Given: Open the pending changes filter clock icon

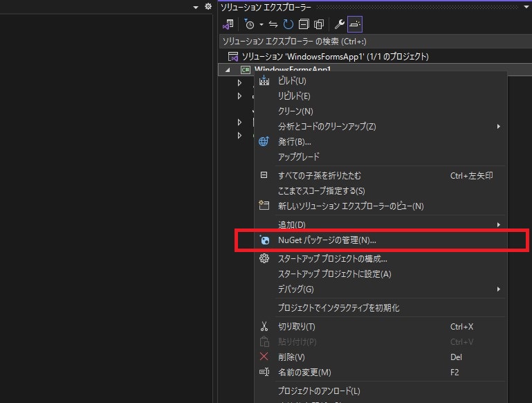Looking at the screenshot, I should click(249, 24).
